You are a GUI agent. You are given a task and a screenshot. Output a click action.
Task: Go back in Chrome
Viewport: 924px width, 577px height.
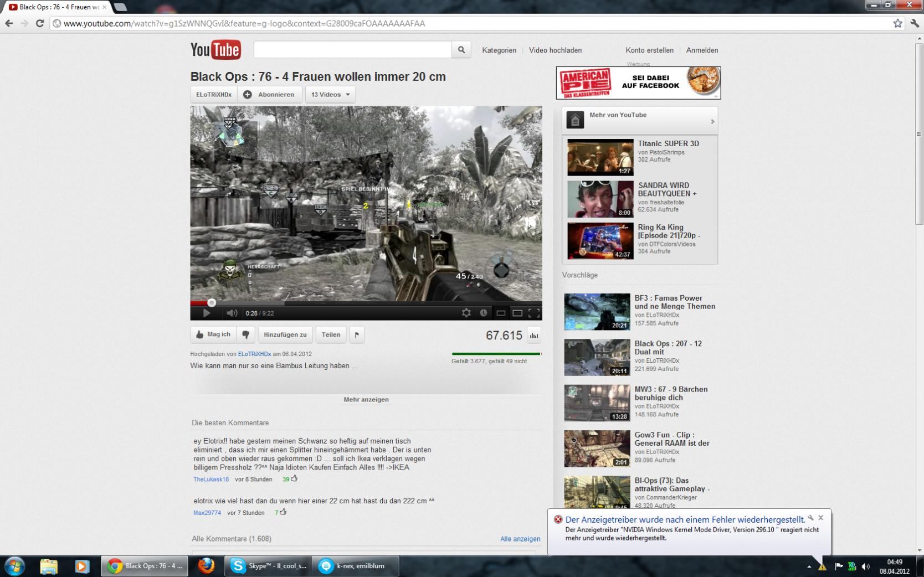(x=9, y=23)
